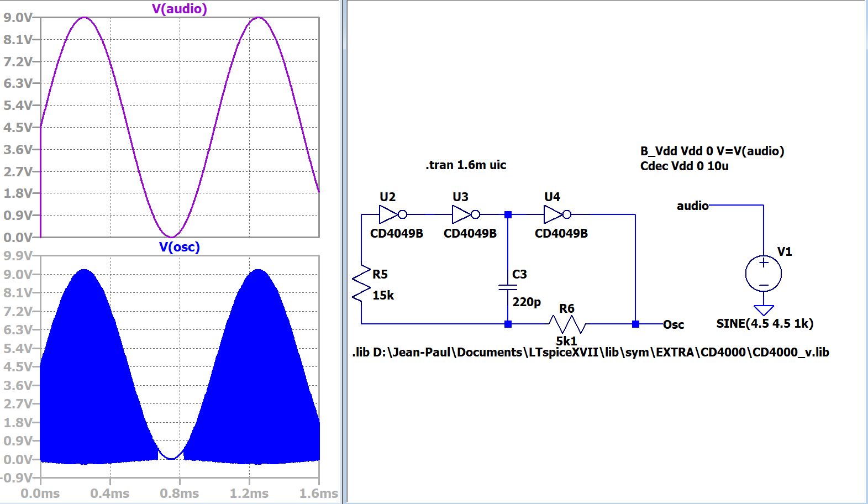Screen dimensions: 868x504
Task: Click the junction node above C3
Action: click(508, 214)
